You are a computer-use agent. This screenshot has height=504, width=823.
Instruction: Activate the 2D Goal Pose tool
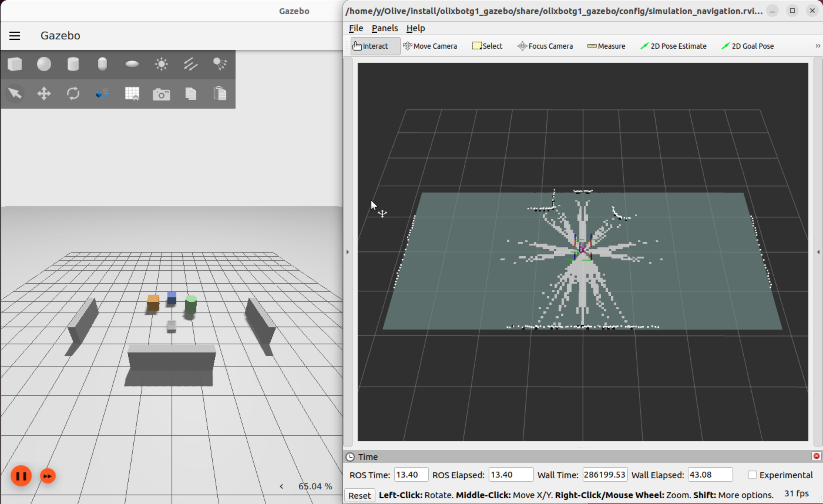pyautogui.click(x=748, y=46)
